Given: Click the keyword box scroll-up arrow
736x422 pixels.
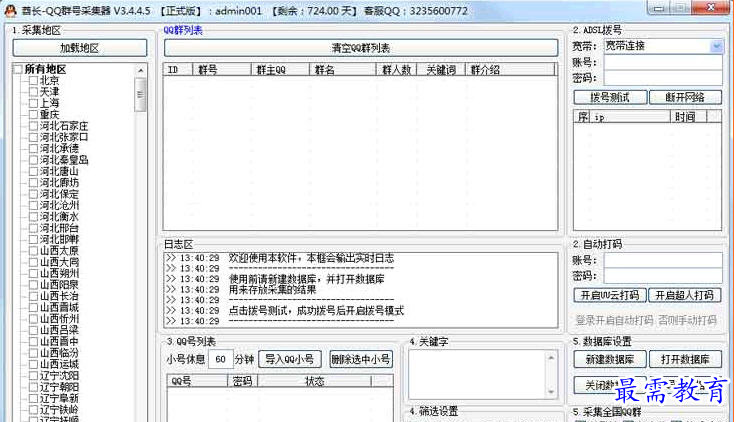Looking at the screenshot, I should click(x=551, y=358).
